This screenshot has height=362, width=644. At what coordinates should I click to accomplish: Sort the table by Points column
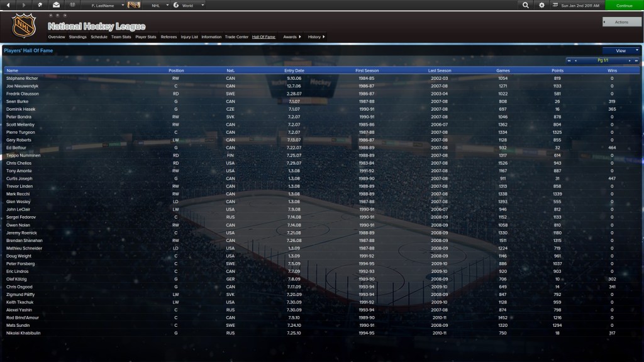tap(557, 70)
